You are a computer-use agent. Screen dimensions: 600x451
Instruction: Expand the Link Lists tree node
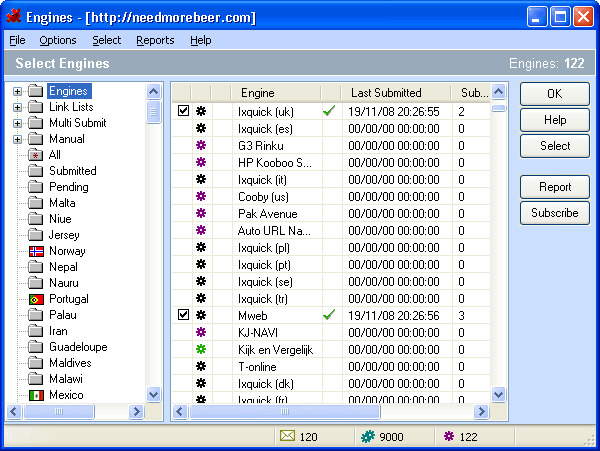pos(17,107)
